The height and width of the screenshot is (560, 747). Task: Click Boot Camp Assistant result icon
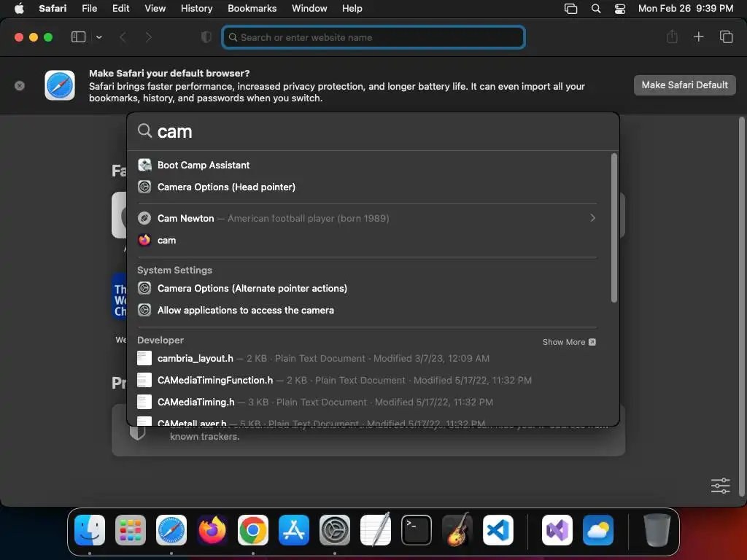coord(144,165)
